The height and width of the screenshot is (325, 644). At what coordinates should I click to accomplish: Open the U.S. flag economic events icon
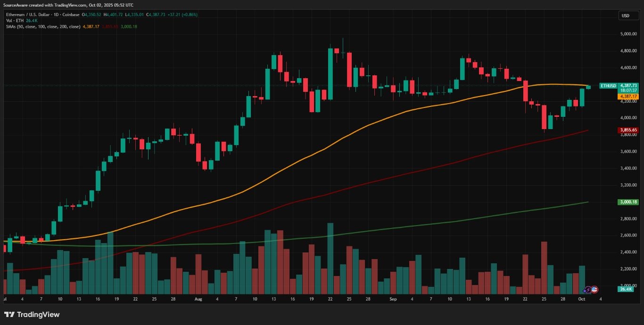[x=594, y=290]
